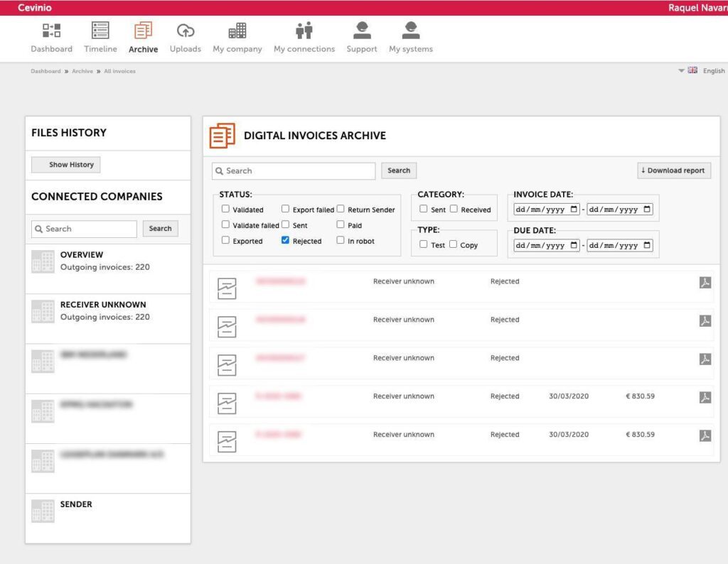The height and width of the screenshot is (564, 728).
Task: Select Overview company entry title
Action: (82, 254)
